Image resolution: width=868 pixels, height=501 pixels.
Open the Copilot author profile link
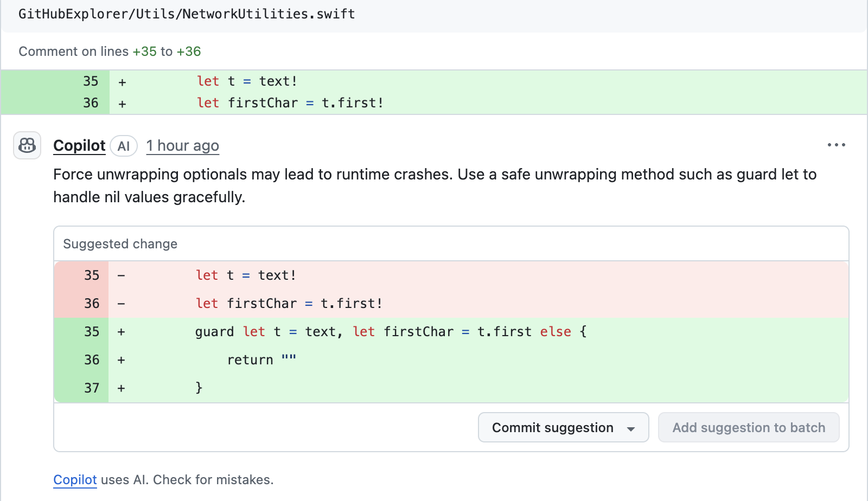79,145
